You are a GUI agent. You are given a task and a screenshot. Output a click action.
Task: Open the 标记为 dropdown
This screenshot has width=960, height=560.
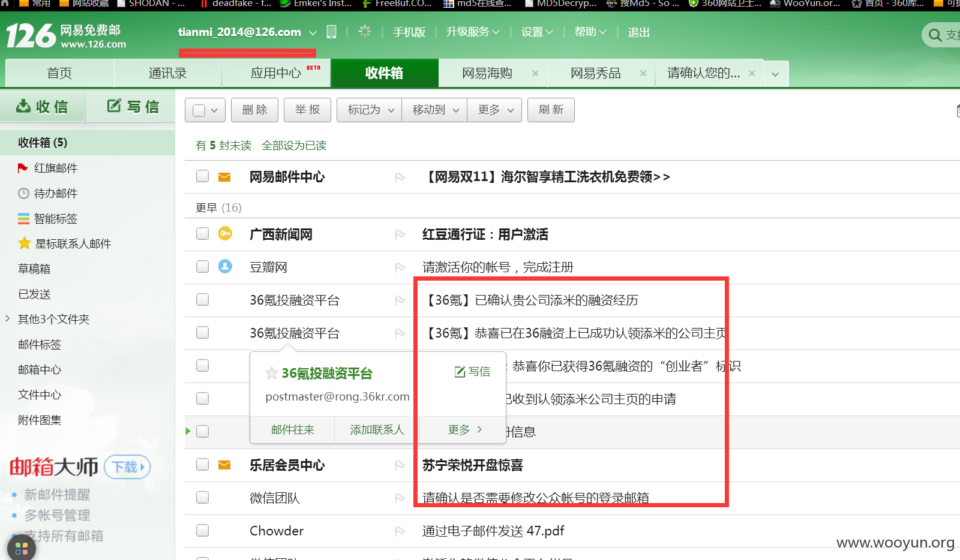click(370, 110)
